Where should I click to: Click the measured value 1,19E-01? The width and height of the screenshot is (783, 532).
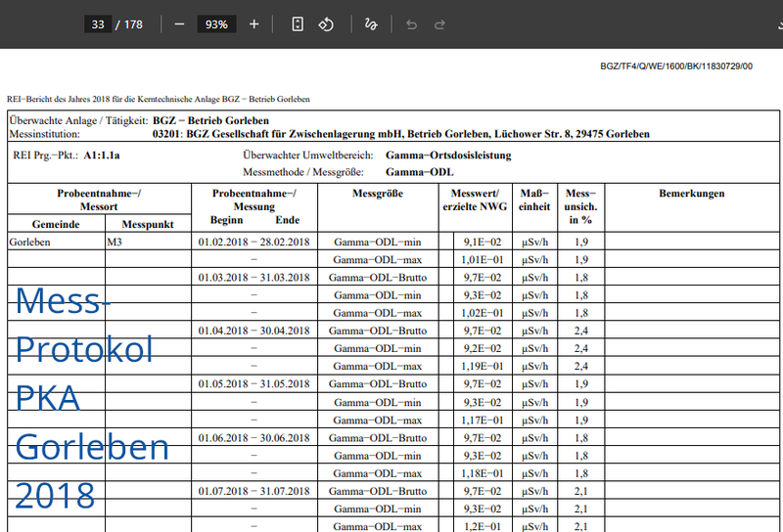pyautogui.click(x=484, y=366)
